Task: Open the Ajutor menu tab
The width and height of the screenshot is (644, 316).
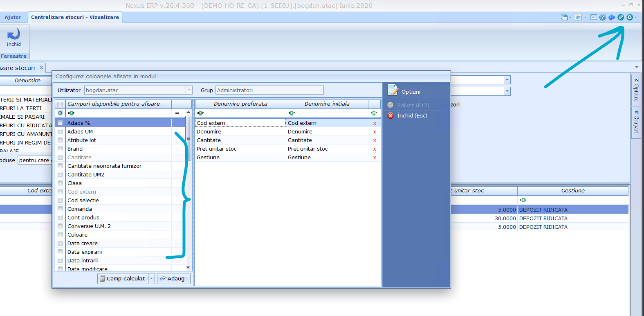Action: pyautogui.click(x=13, y=17)
